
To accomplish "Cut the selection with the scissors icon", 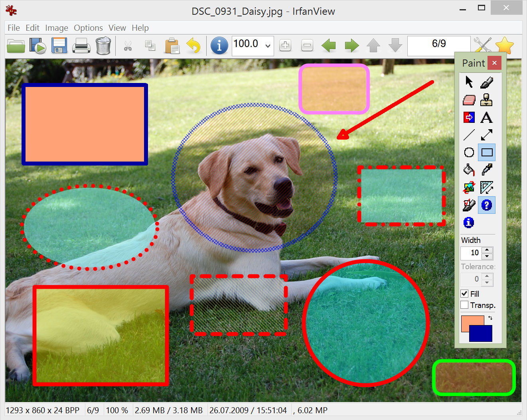I will (128, 46).
